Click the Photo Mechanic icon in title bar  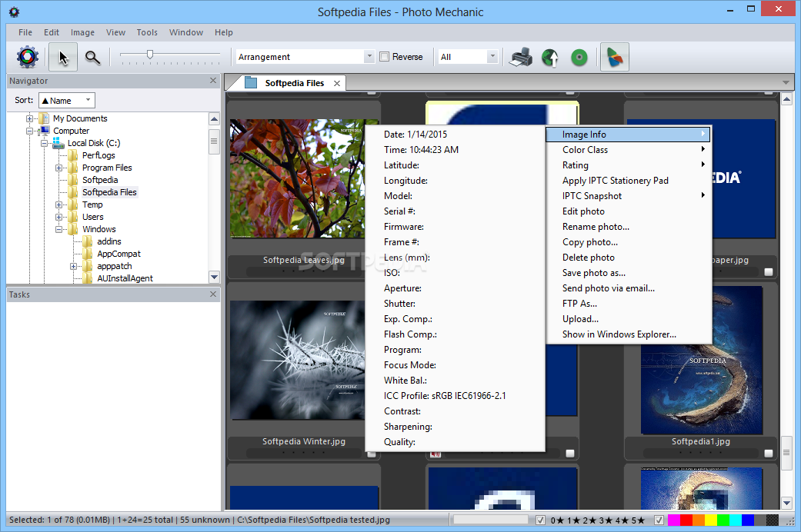[x=15, y=12]
